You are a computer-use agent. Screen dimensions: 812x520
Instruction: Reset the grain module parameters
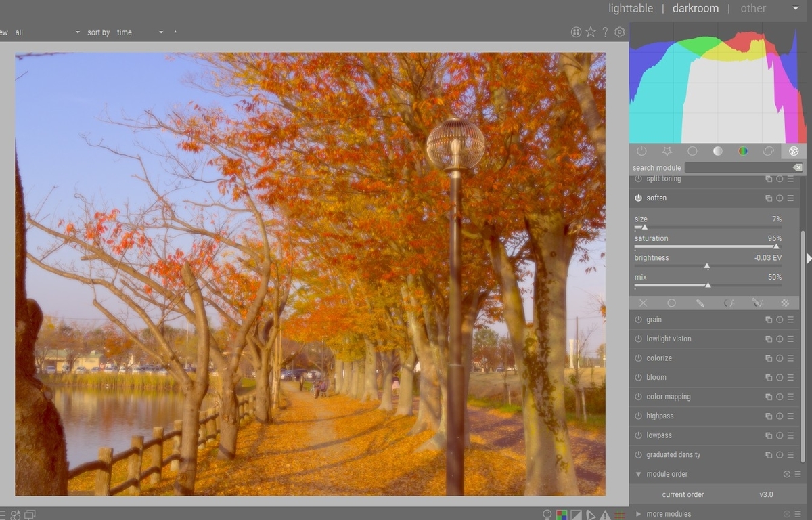[x=780, y=320]
